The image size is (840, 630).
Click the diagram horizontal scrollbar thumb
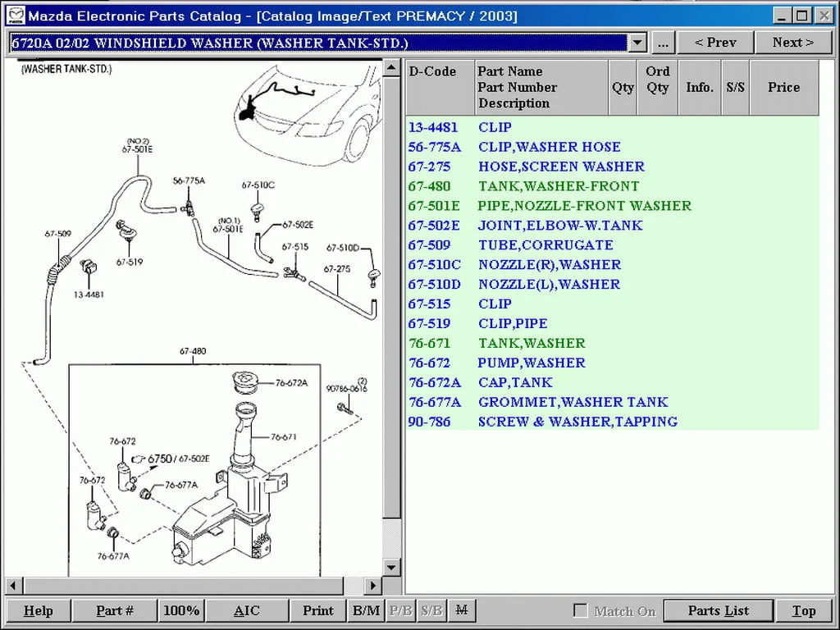click(x=183, y=586)
